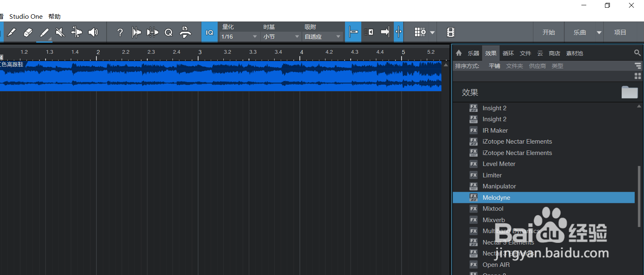This screenshot has width=644, height=275.
Task: Click the effects list vertical scrollbar
Action: 639,196
